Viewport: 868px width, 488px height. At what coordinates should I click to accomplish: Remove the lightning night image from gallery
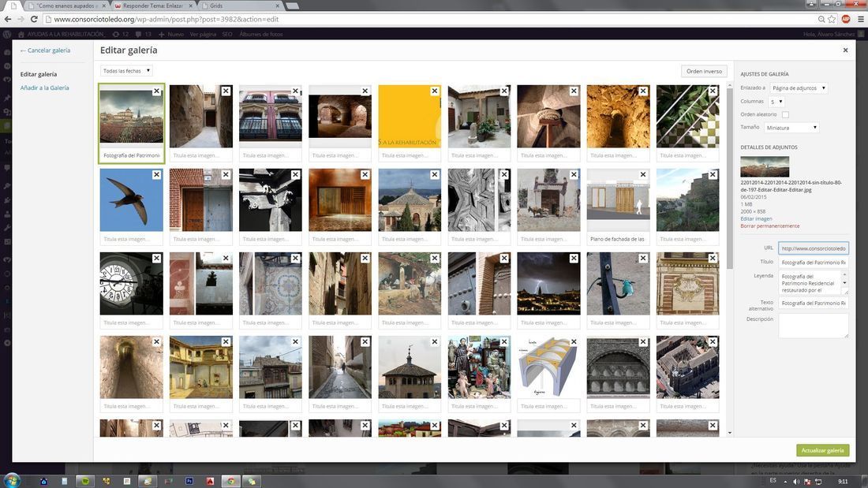[x=574, y=259]
